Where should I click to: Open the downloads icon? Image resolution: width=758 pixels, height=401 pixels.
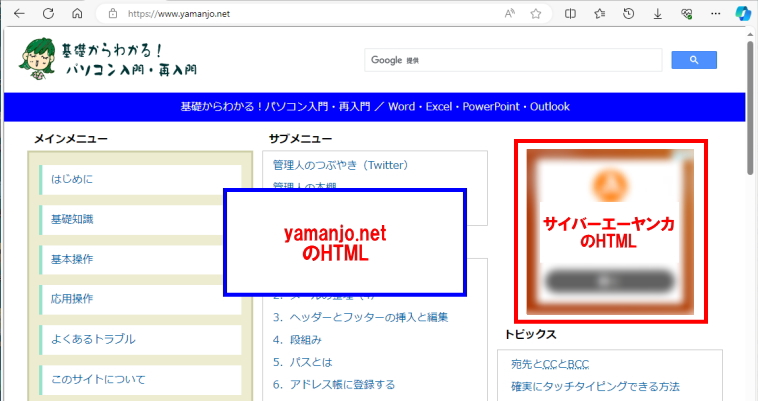657,14
